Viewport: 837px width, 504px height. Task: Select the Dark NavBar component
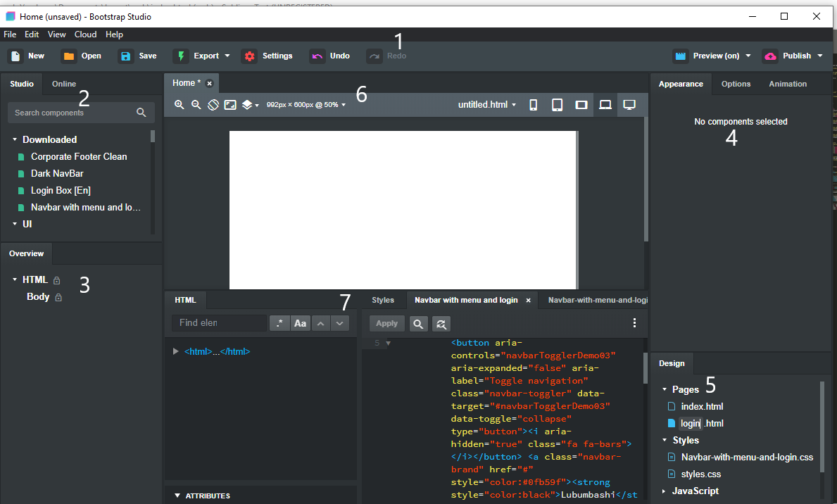(57, 174)
